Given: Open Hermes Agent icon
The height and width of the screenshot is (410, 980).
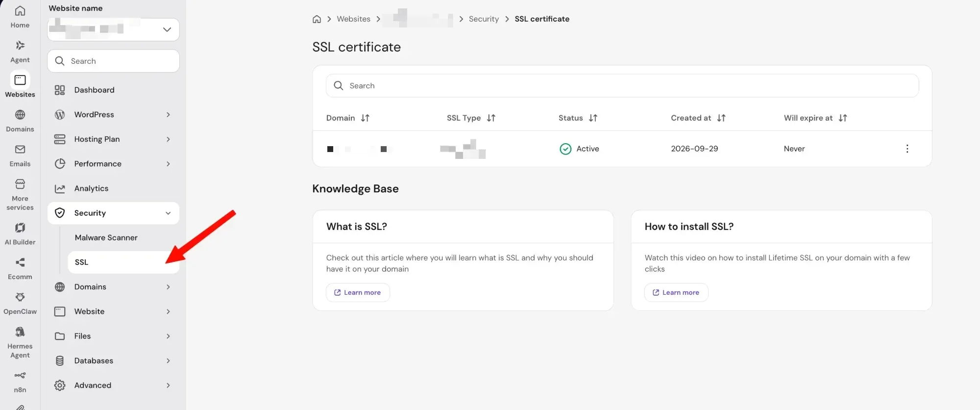Looking at the screenshot, I should (x=20, y=332).
